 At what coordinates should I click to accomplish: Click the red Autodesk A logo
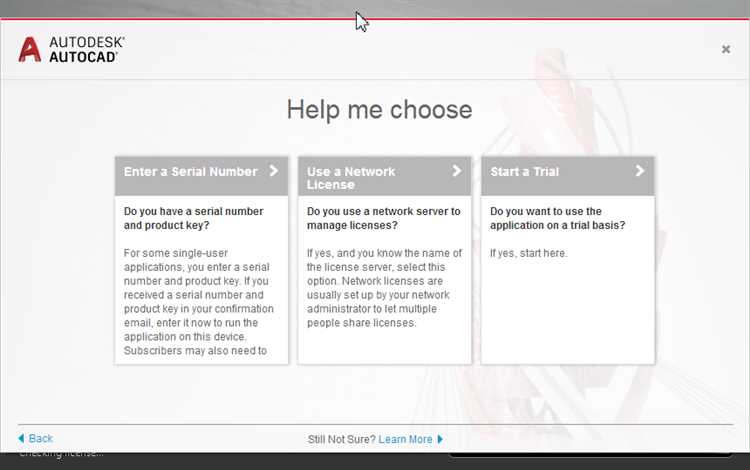30,50
